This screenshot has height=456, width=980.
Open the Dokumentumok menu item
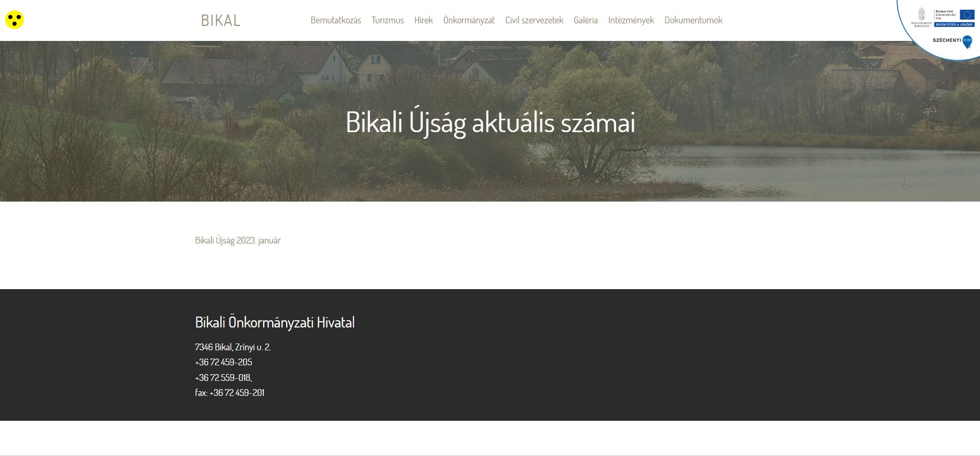(x=693, y=20)
